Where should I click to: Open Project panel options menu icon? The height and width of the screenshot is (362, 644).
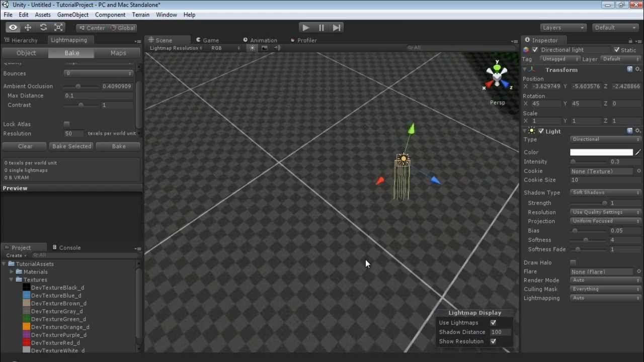point(138,248)
